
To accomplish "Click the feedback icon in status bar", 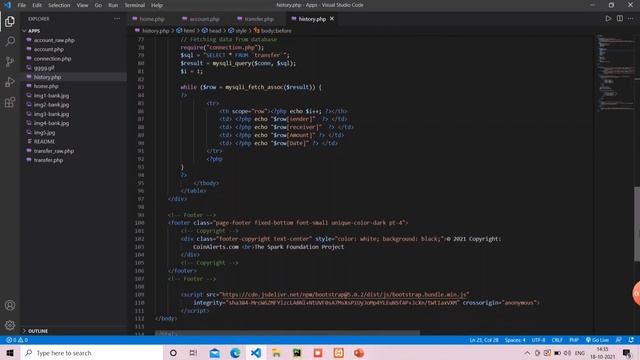I will (619, 340).
